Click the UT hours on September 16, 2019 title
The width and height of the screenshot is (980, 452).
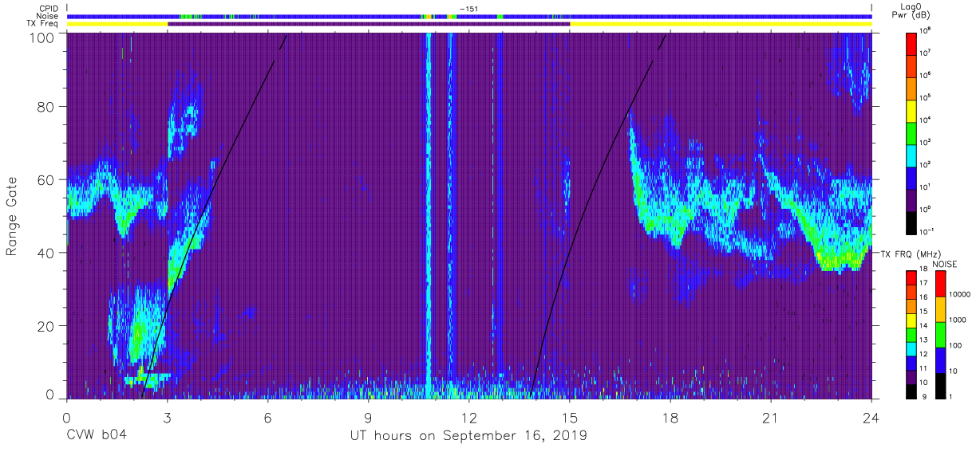point(468,435)
